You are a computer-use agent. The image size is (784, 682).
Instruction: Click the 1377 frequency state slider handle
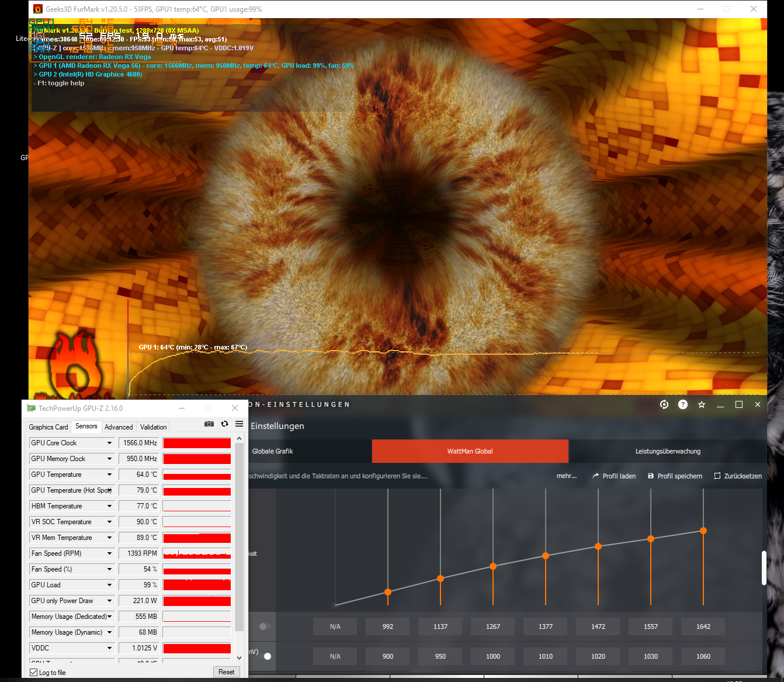tap(546, 556)
